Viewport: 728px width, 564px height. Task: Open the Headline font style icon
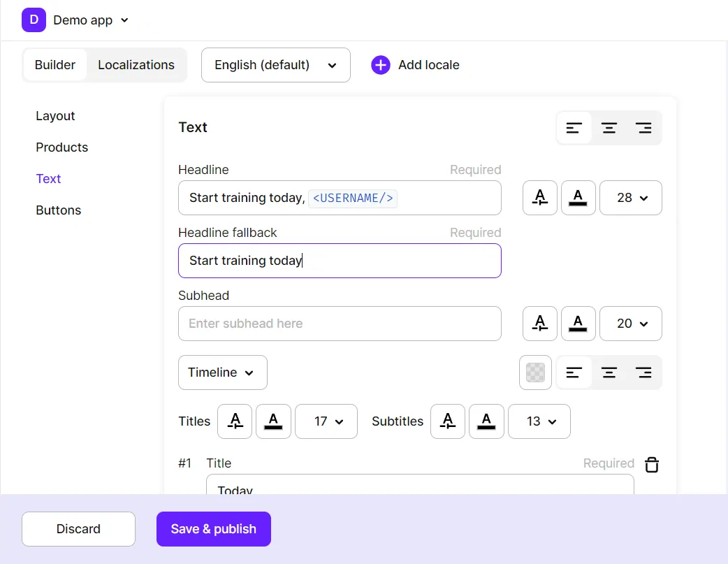(x=540, y=198)
